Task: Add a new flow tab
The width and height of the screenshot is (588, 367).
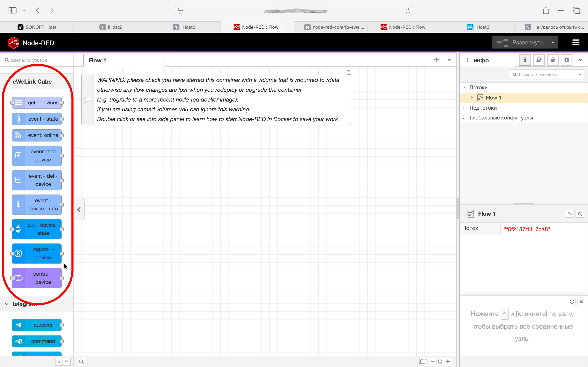Action: (436, 60)
